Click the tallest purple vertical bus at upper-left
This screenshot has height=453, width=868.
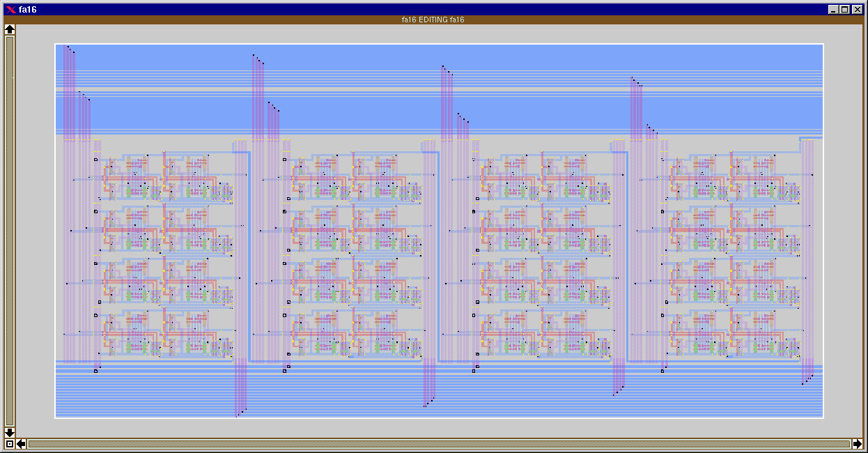pyautogui.click(x=69, y=91)
